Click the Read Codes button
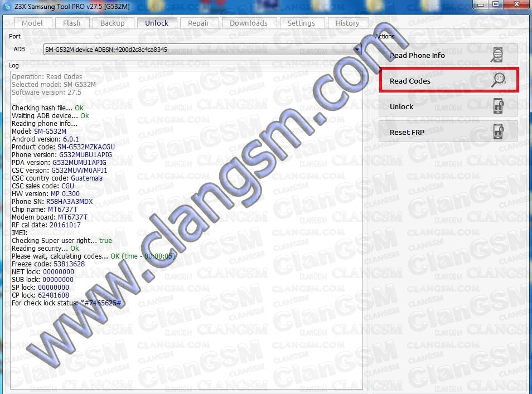Screen dimensions: 532x394 click(448, 81)
